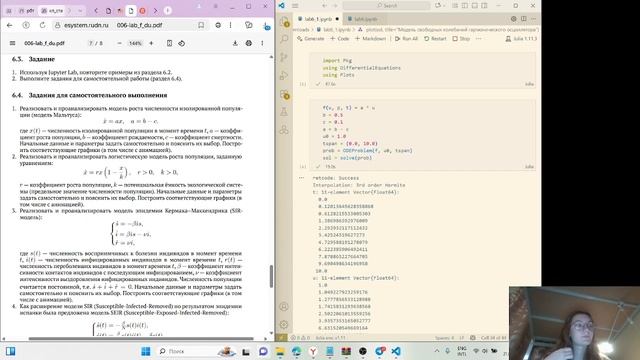This screenshot has width=640, height=360.
Task: Open the Testing flask view in VS Code
Action: [284, 111]
